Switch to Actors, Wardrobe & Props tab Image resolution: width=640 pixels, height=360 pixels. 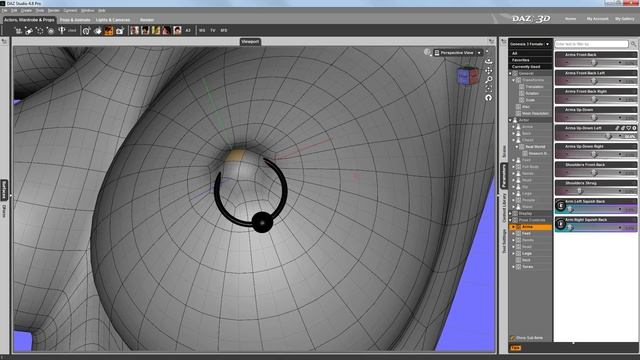[x=29, y=20]
